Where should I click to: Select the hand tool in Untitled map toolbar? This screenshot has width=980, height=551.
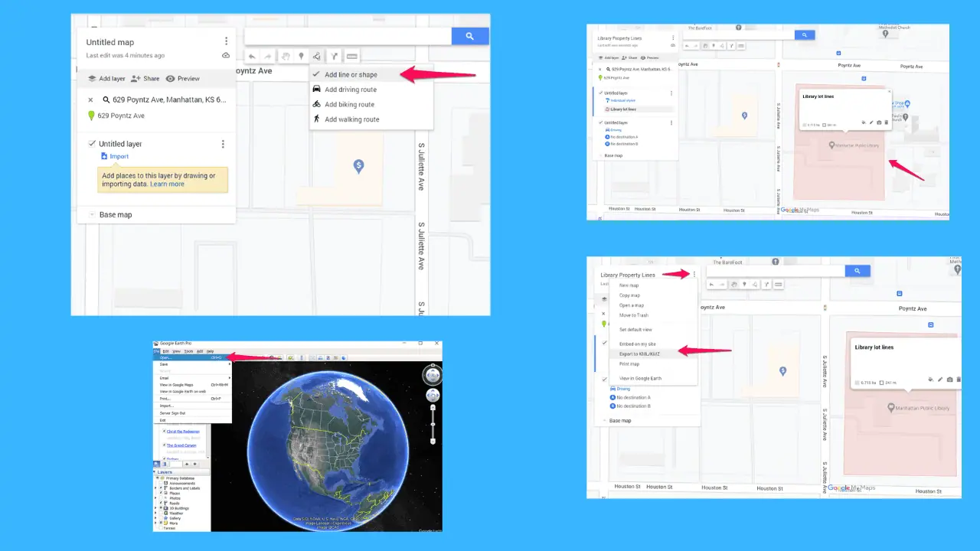click(286, 56)
